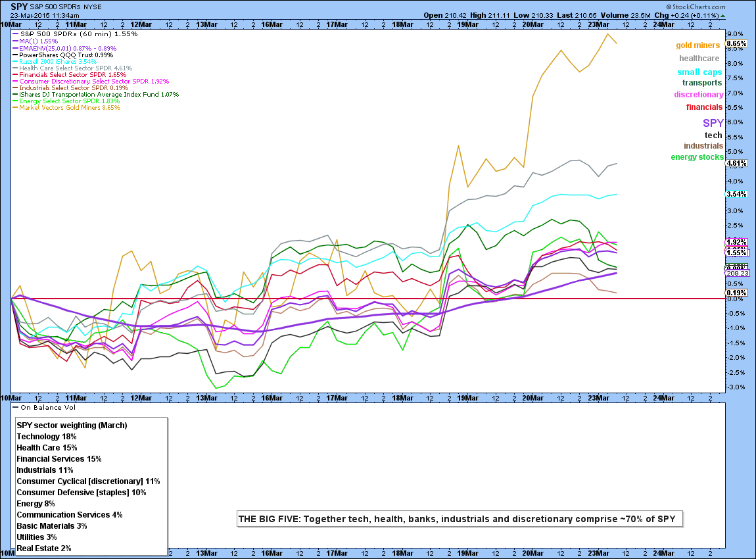
Task: Select legend entry "S&P 500 SPDRs (60 min) 1.55%"
Action: coord(75,34)
